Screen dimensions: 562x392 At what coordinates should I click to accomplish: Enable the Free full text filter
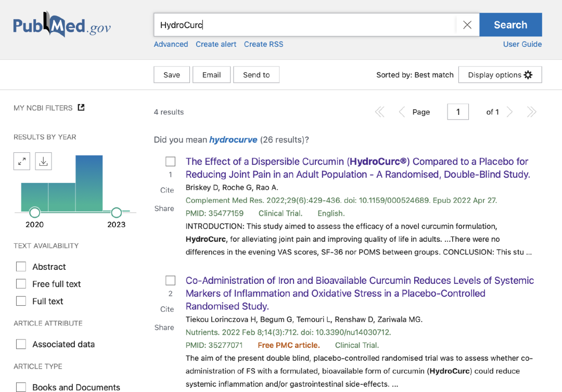point(21,284)
